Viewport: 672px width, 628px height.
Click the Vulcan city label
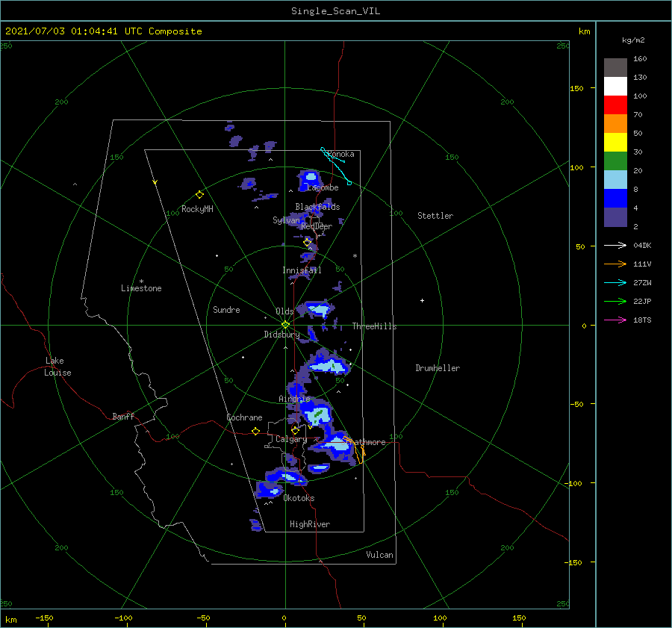(379, 555)
